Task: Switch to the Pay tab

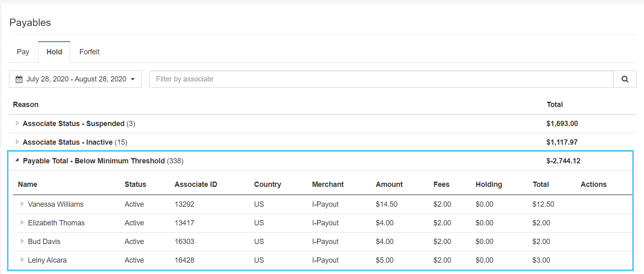Action: pyautogui.click(x=23, y=52)
